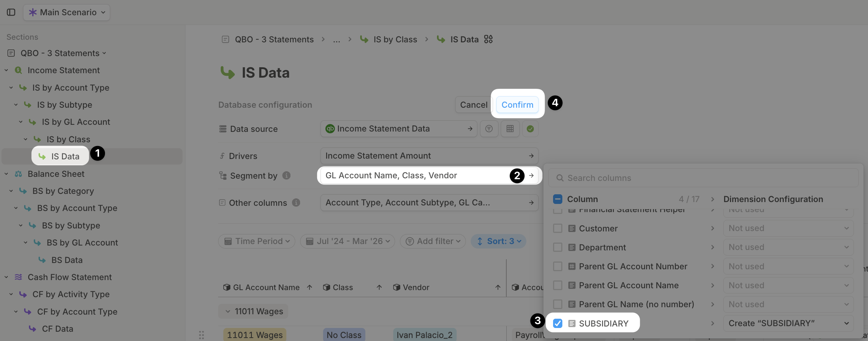The height and width of the screenshot is (341, 868).
Task: Click the row drag handle beside 11011 Wages
Action: [x=201, y=335]
